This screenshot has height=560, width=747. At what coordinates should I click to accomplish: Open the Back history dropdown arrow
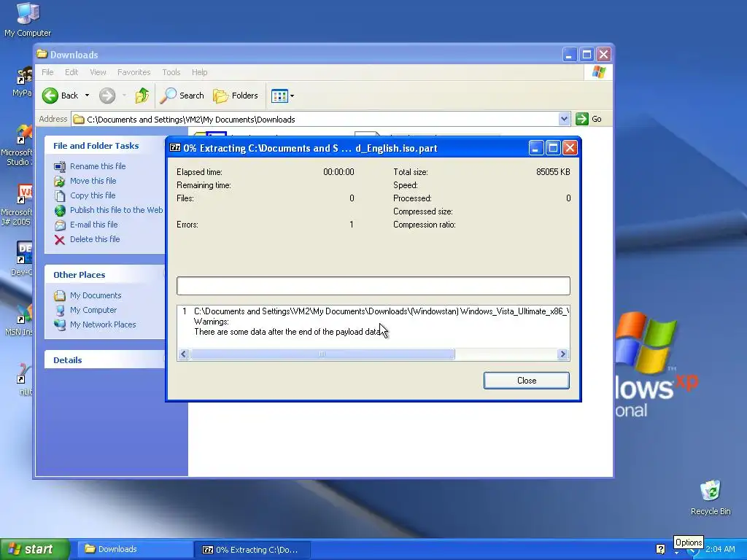point(87,96)
